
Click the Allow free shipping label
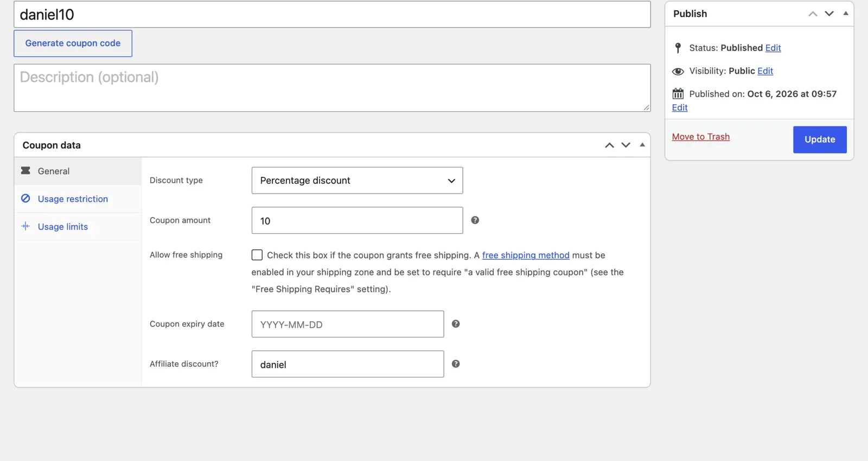pyautogui.click(x=186, y=255)
